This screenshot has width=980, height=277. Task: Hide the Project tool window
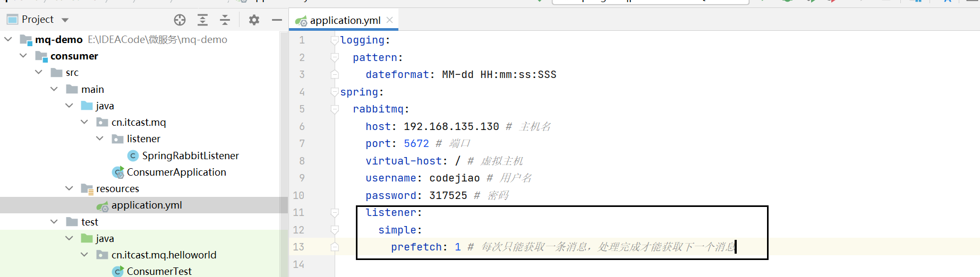tap(277, 20)
